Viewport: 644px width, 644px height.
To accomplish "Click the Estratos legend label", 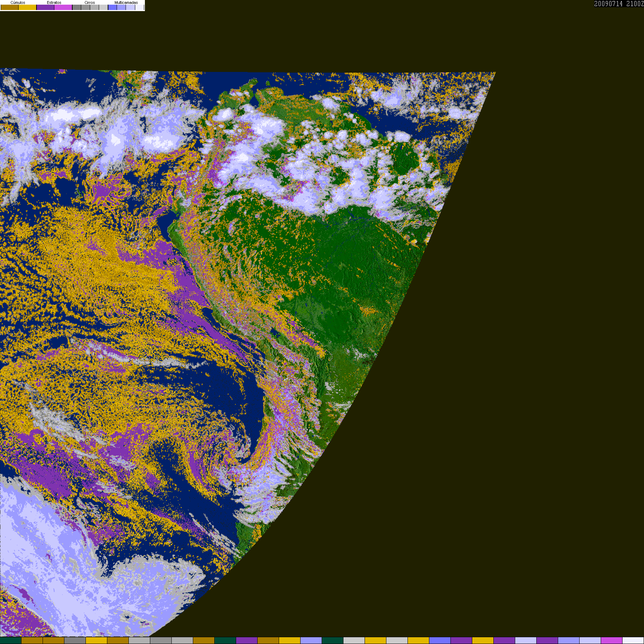I will pyautogui.click(x=54, y=3).
